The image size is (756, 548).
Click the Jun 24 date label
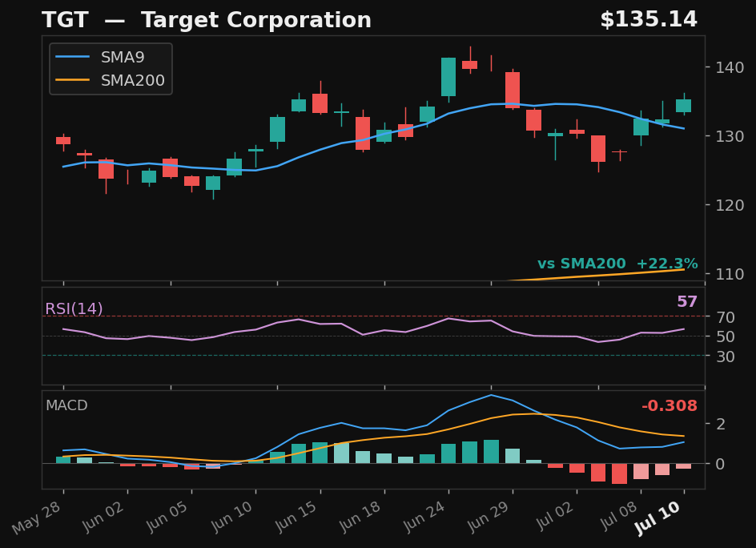tap(424, 517)
